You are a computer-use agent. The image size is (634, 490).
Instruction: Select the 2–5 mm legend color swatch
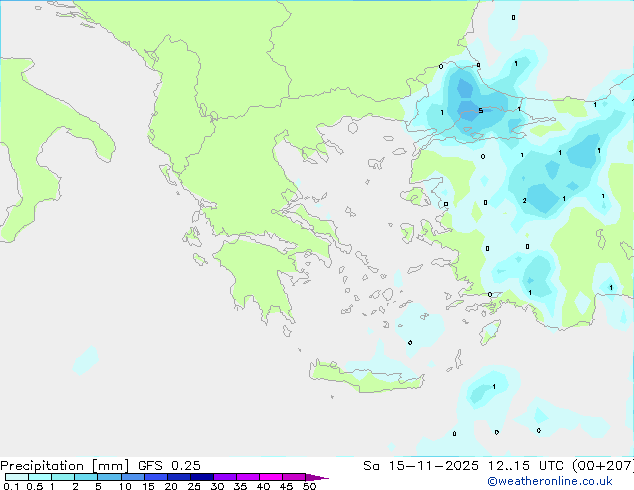(x=86, y=477)
